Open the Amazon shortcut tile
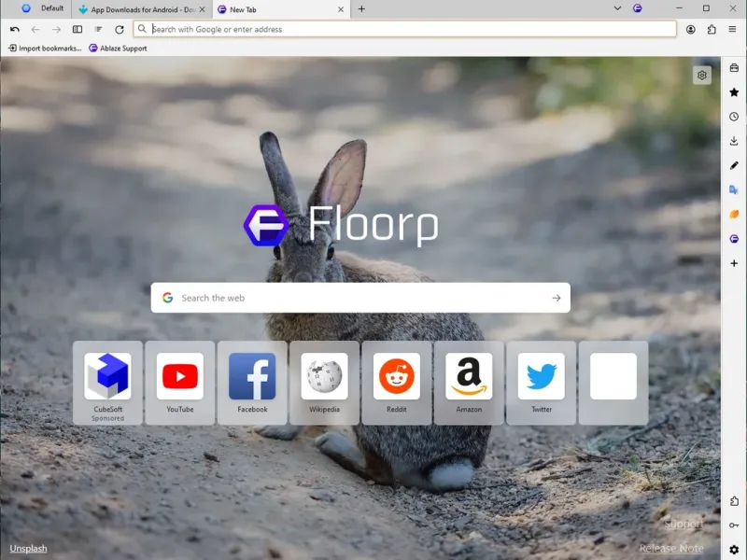The image size is (747, 560). (x=469, y=383)
